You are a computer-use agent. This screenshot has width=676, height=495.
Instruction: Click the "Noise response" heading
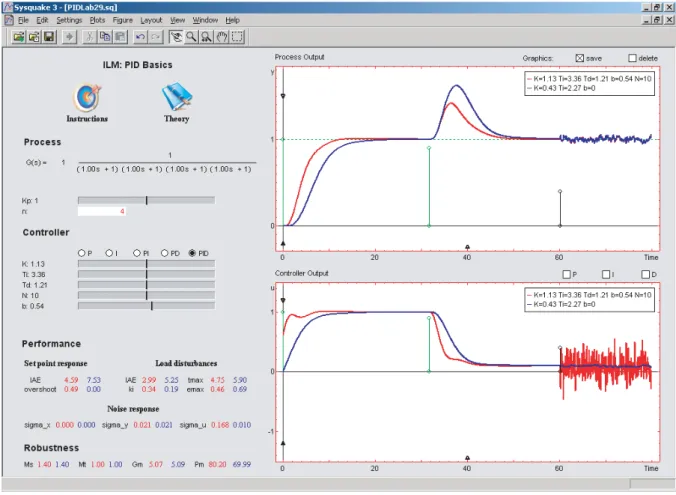pyautogui.click(x=133, y=409)
